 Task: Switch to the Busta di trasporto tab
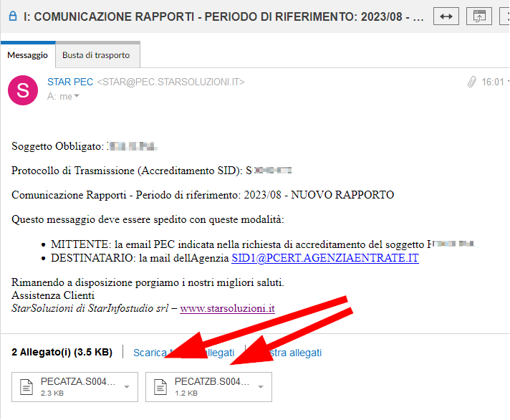(96, 55)
